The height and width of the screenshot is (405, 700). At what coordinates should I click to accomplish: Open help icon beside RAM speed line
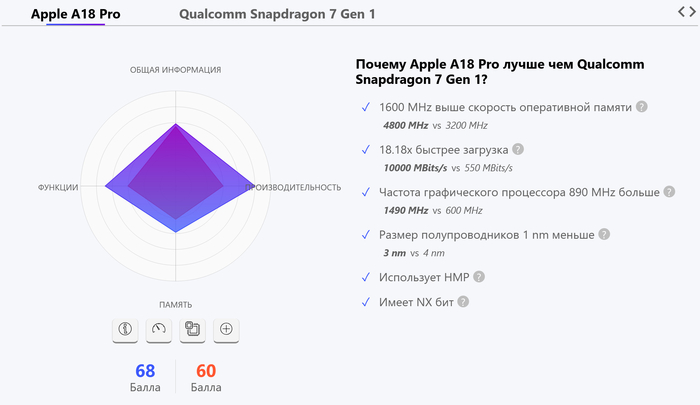coord(642,107)
